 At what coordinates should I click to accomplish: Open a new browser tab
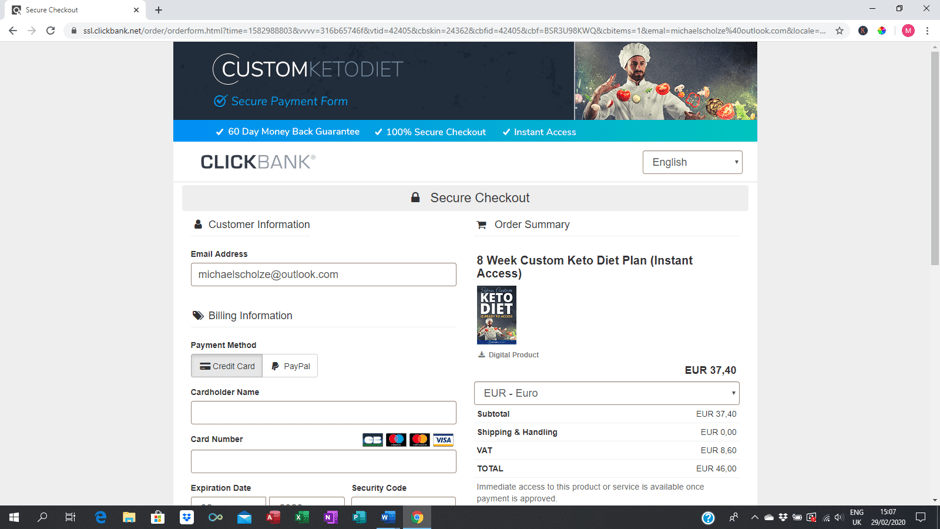point(158,10)
